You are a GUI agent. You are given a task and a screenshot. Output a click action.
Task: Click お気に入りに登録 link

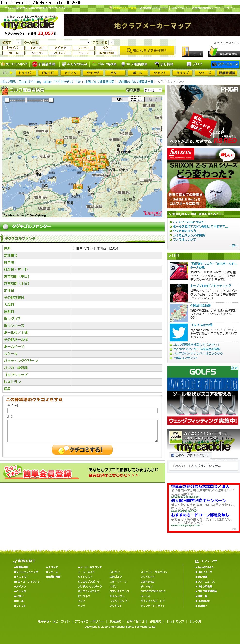(125, 8)
